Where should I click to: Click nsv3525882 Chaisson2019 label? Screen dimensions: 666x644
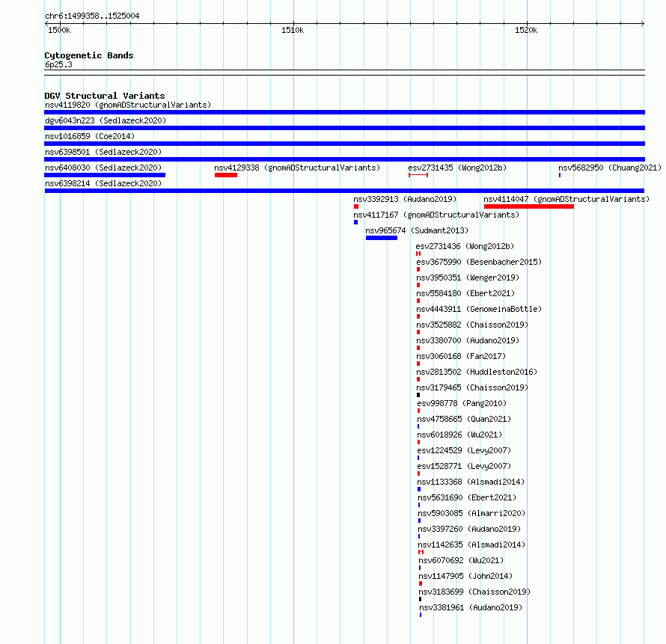click(472, 325)
